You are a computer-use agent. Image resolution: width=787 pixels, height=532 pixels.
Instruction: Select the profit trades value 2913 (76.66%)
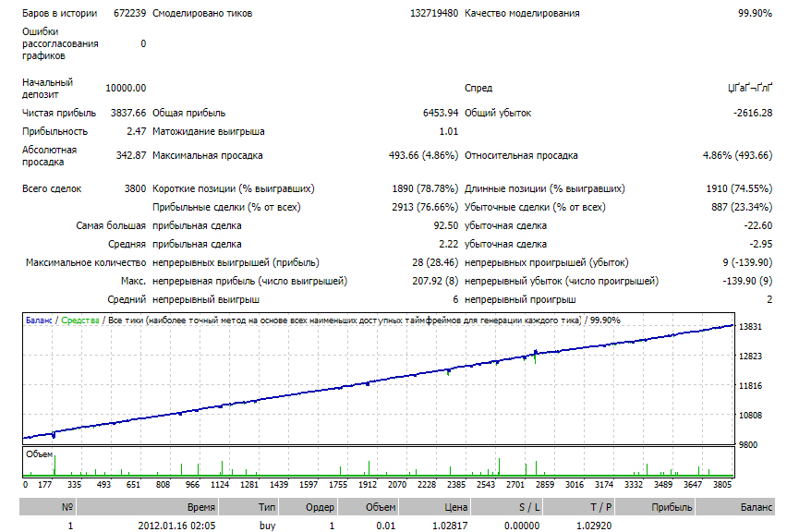tap(425, 207)
